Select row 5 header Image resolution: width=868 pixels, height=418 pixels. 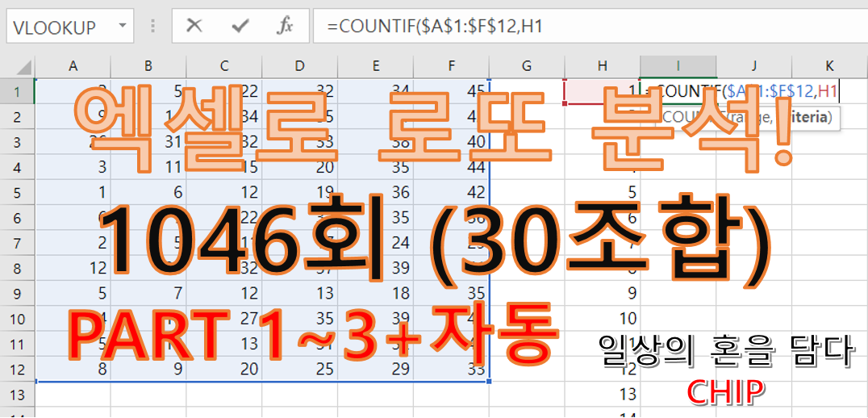tap(17, 193)
